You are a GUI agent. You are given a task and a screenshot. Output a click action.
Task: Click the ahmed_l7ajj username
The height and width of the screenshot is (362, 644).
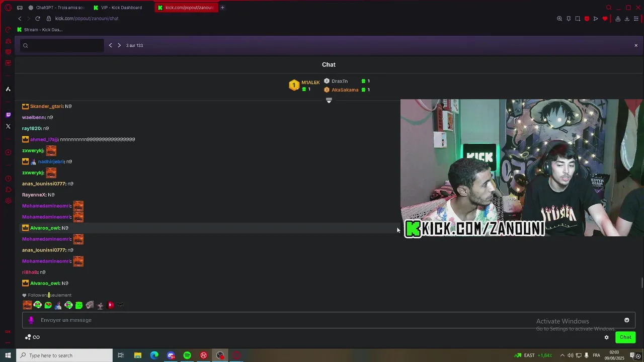[x=44, y=139]
